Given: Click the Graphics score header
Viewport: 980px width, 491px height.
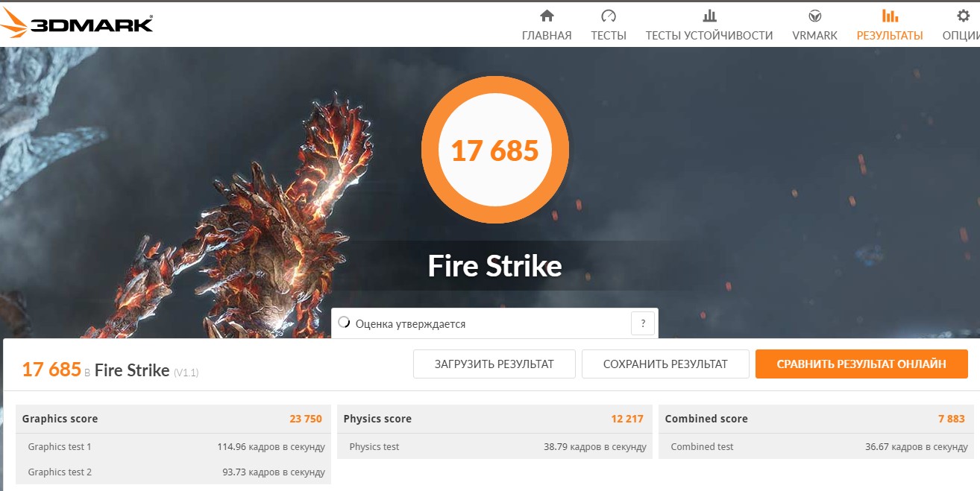Looking at the screenshot, I should tap(60, 419).
